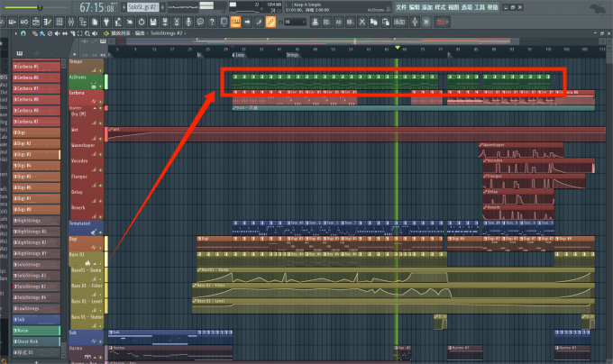Viewport: 613px width, 364px height.
Task: Open the SoloSt.gs #2 pattern selector dropdown
Action: tap(144, 6)
